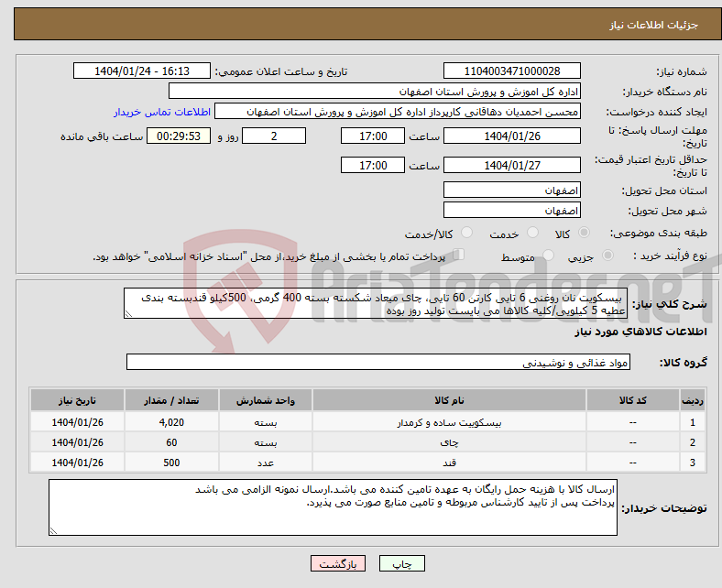
Task: Click the بازگشت (back) button
Action: click(x=337, y=563)
